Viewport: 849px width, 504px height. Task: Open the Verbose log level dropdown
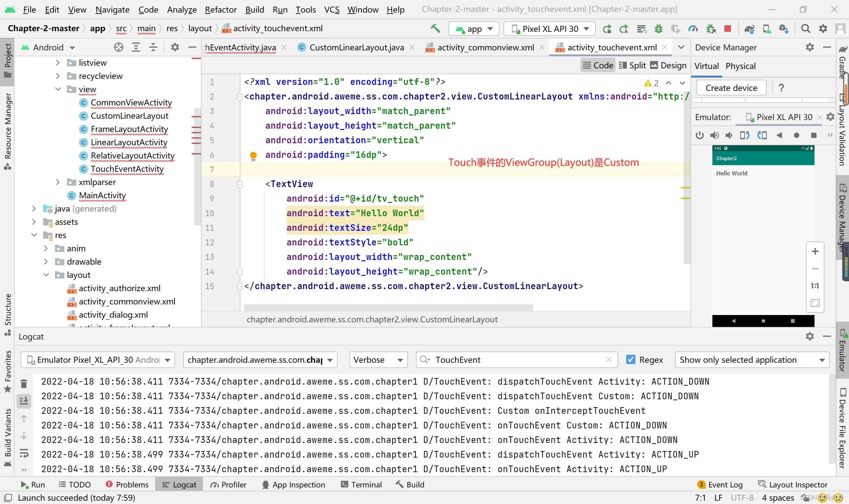click(378, 360)
